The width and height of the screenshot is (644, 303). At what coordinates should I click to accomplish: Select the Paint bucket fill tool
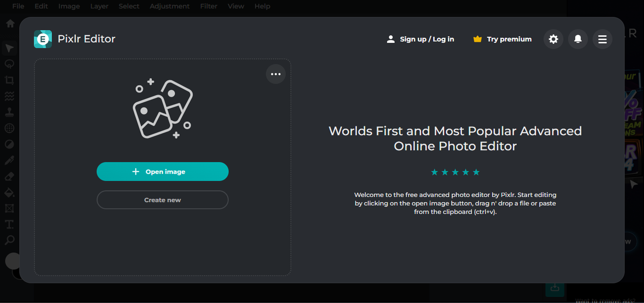tap(10, 193)
